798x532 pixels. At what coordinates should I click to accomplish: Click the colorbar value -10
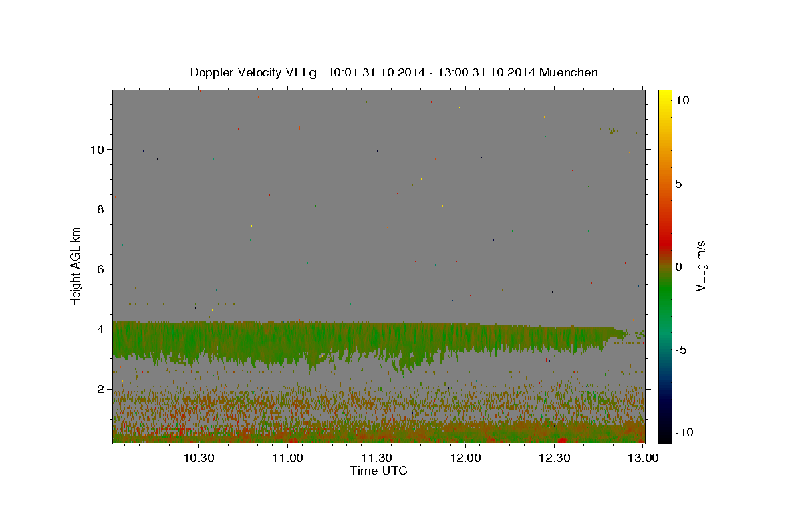(685, 433)
